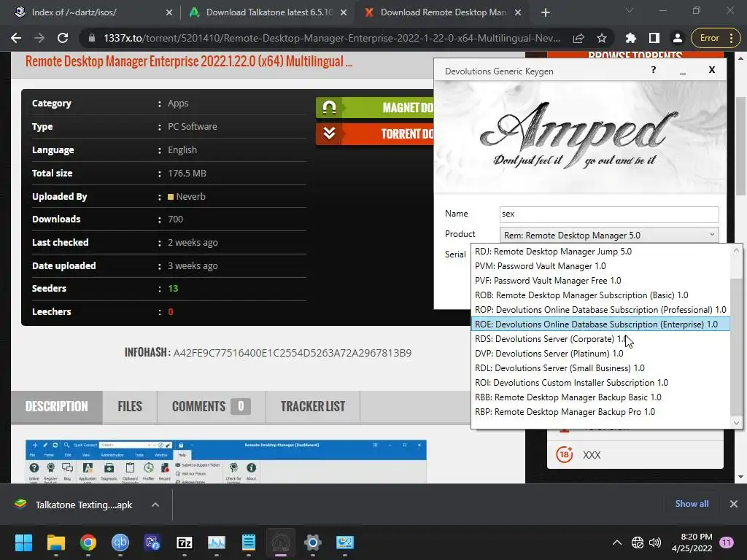This screenshot has width=747, height=560.
Task: Open the Notepad taskbar icon
Action: tap(249, 542)
